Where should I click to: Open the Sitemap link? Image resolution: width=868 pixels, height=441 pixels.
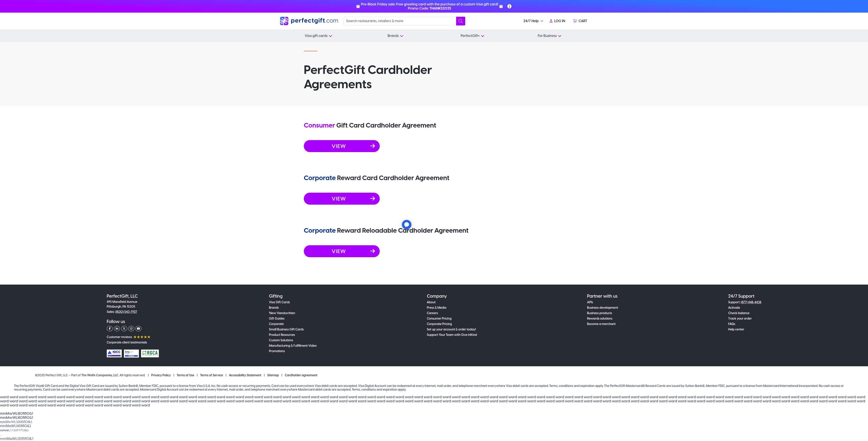pos(273,375)
